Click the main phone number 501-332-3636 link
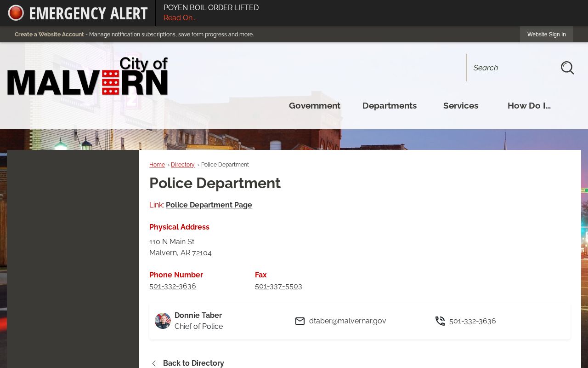588x368 pixels. pos(173,286)
